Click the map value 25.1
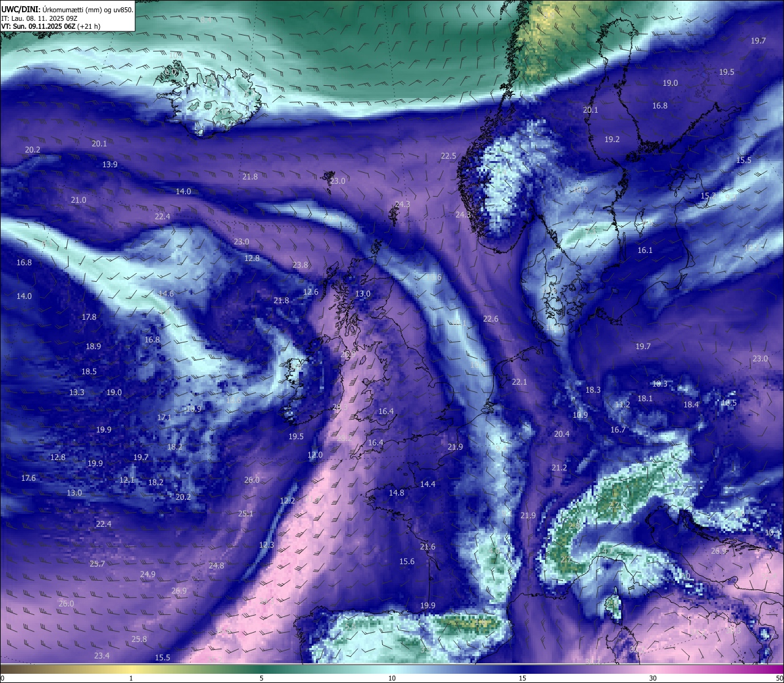Screen dimensions: 784x683 click(x=246, y=513)
